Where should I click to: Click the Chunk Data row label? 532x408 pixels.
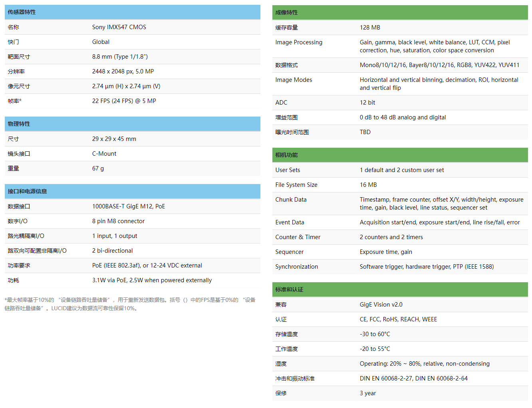(x=291, y=200)
